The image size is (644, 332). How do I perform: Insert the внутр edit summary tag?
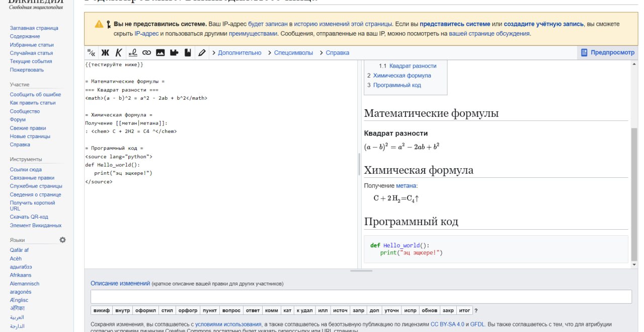[x=122, y=310]
